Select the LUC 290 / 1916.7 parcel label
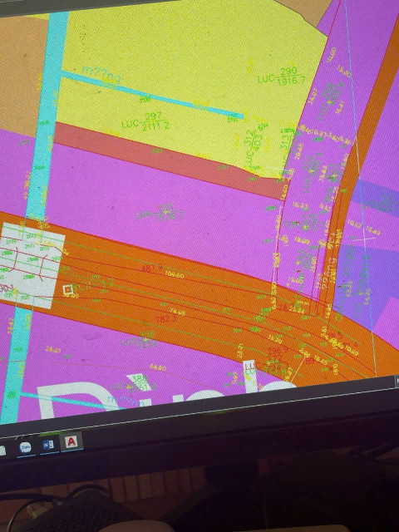399x532 pixels. click(x=281, y=76)
